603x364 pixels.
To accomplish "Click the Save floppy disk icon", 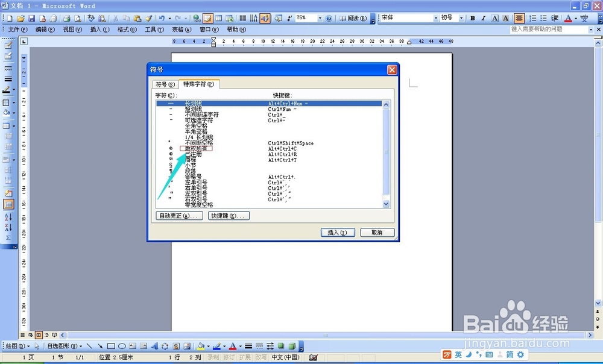I will click(31, 18).
